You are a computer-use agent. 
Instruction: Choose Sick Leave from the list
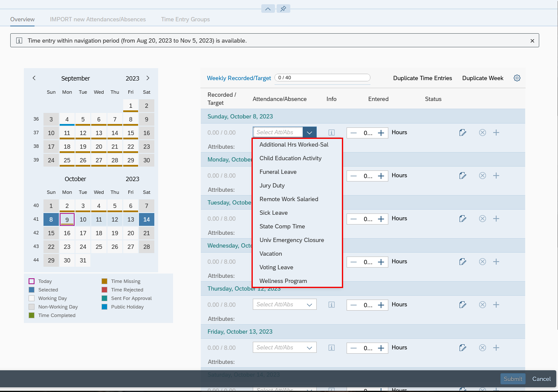pyautogui.click(x=273, y=213)
